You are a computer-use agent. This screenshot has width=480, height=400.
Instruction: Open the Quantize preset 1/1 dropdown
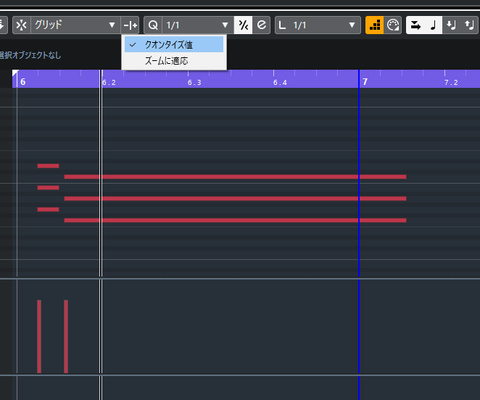198,25
